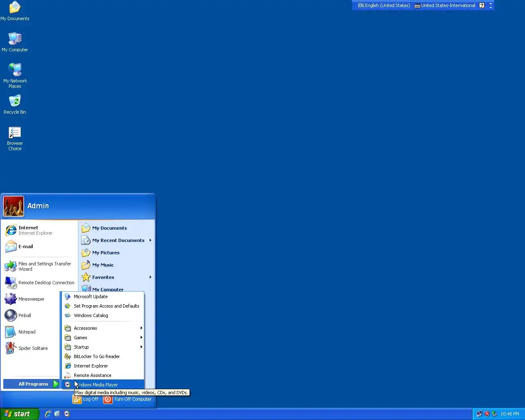Select Browser Choice desktop shortcut
This screenshot has width=525, height=420.
point(15,139)
